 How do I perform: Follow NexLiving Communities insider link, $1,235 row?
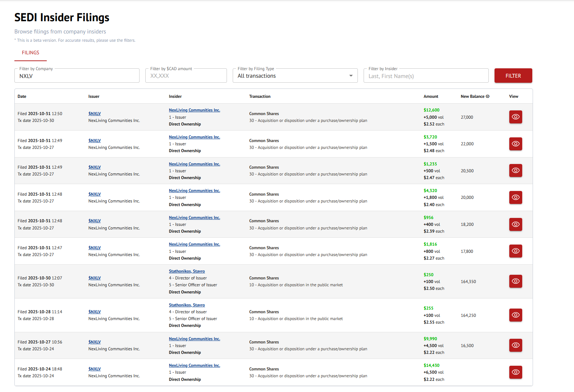click(195, 164)
